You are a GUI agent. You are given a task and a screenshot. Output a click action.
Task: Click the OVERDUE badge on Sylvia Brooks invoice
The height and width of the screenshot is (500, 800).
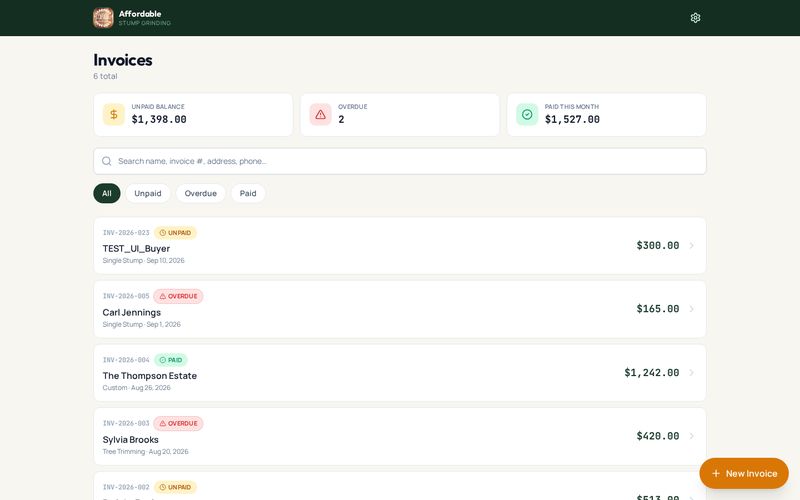tap(178, 423)
